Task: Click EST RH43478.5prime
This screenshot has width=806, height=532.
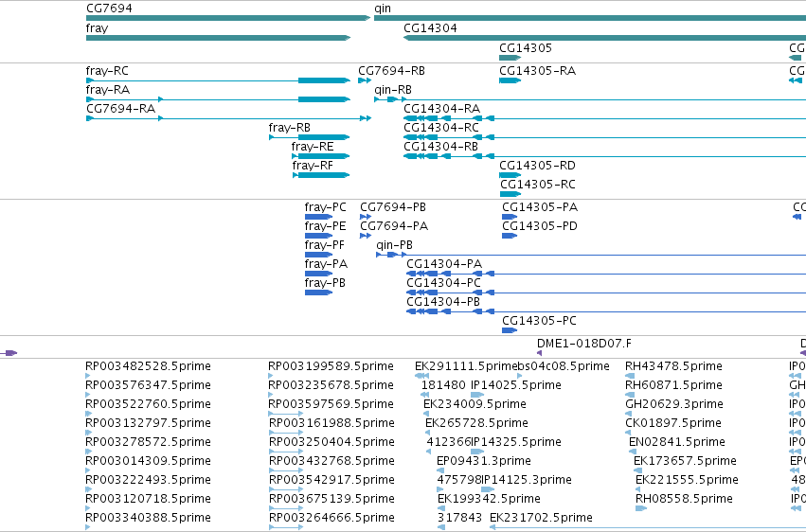Action: [674, 366]
